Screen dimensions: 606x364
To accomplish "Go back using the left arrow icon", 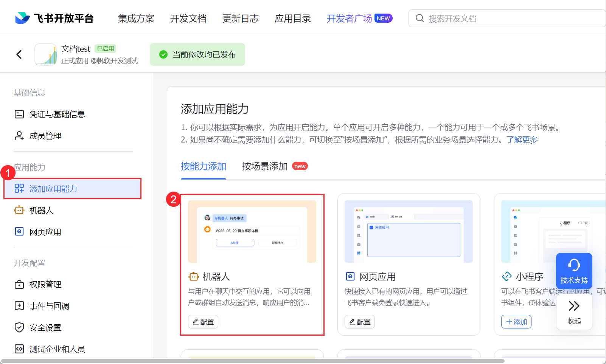I will pos(19,54).
